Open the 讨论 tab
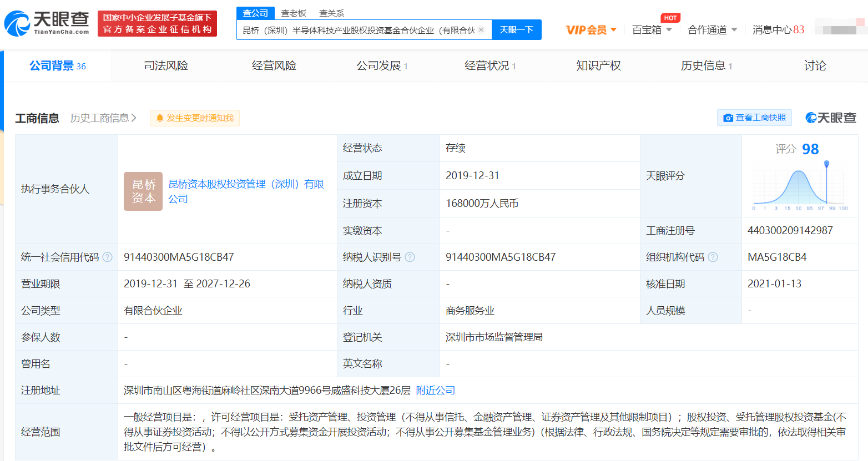 coord(815,66)
